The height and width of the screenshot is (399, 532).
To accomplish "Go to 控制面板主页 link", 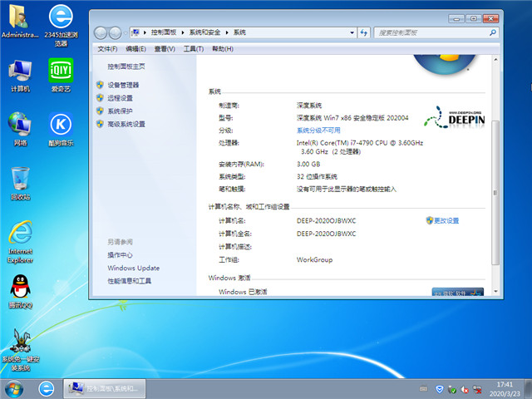I will point(126,66).
